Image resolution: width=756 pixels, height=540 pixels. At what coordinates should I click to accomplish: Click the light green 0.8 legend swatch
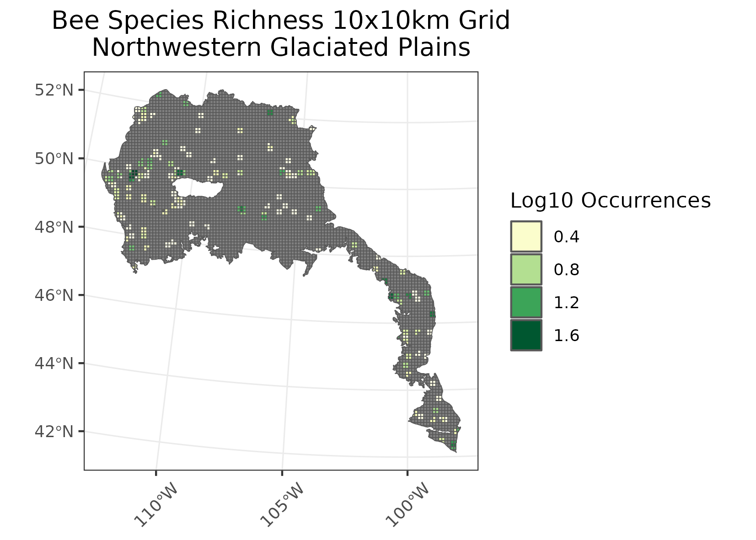[x=526, y=269]
